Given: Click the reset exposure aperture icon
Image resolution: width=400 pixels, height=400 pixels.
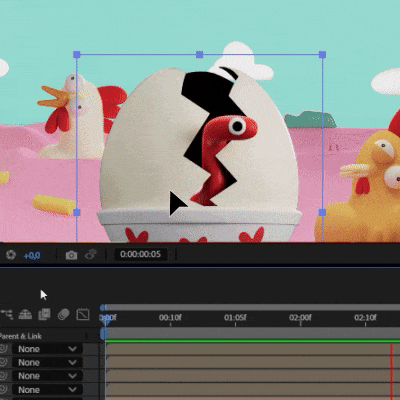Looking at the screenshot, I should [x=11, y=255].
